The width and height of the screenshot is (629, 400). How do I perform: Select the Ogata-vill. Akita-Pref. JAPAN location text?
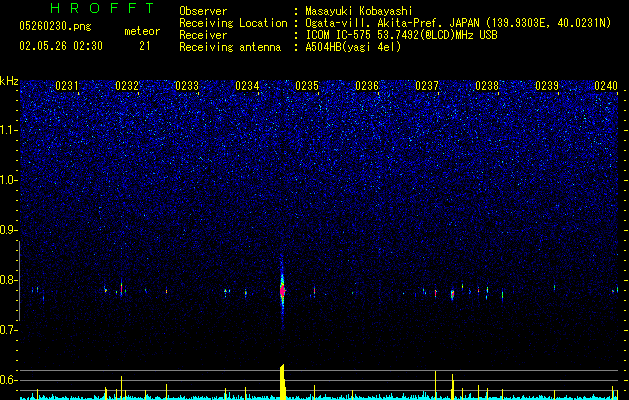[x=458, y=23]
